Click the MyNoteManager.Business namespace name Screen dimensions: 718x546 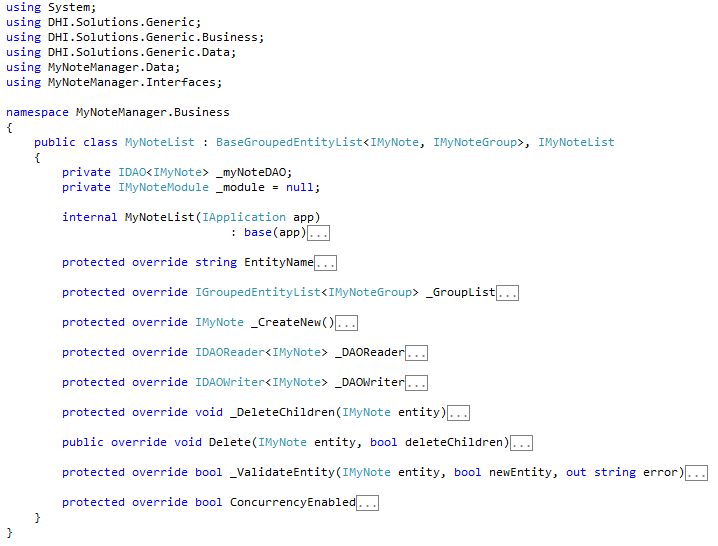point(152,113)
